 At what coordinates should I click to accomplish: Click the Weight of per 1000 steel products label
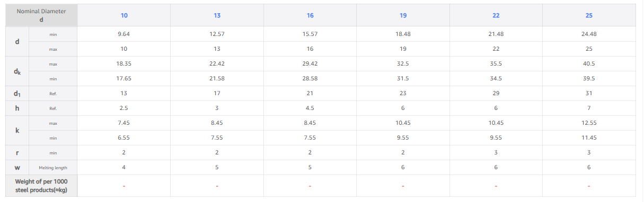click(x=41, y=186)
